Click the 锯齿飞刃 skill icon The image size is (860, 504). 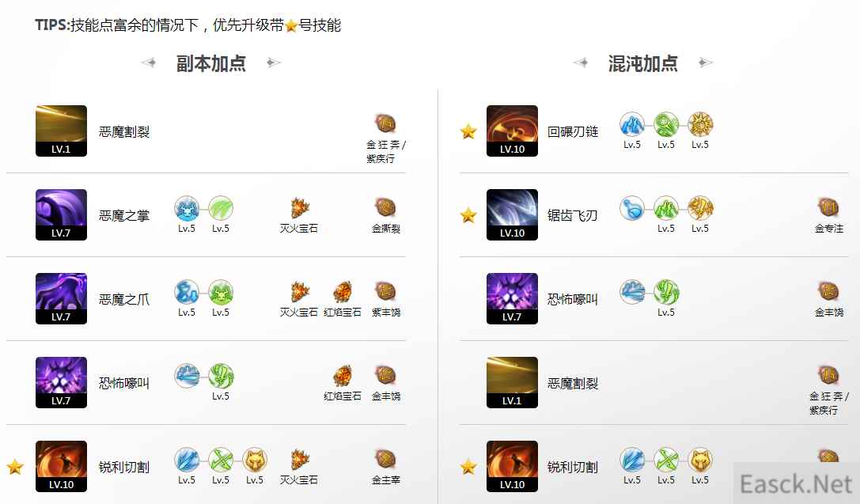click(x=512, y=214)
